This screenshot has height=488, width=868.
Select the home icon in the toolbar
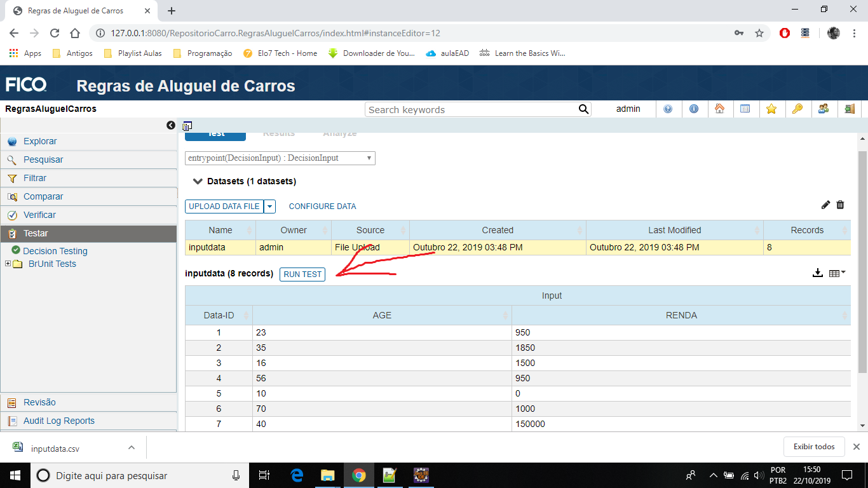pyautogui.click(x=721, y=109)
